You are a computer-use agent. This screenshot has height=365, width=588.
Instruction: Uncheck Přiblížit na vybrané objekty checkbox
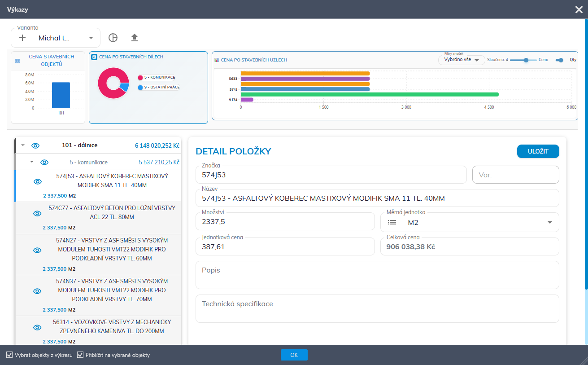pos(81,355)
